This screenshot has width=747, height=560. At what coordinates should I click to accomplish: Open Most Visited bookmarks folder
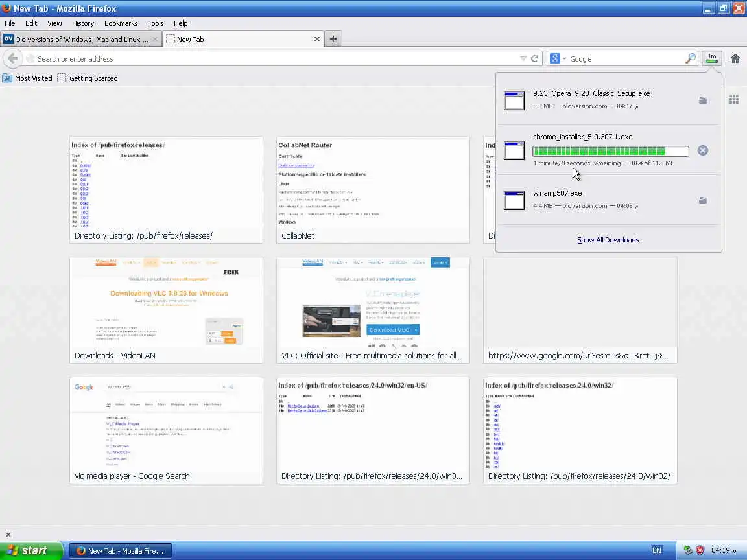point(28,78)
